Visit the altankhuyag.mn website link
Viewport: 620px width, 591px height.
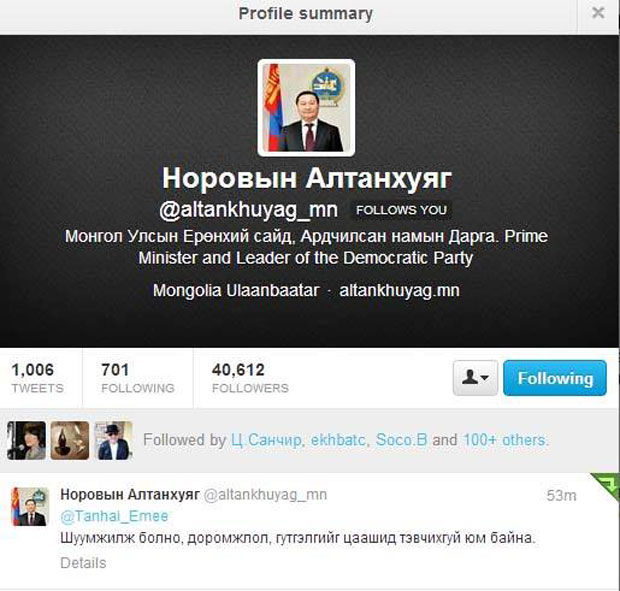399,291
